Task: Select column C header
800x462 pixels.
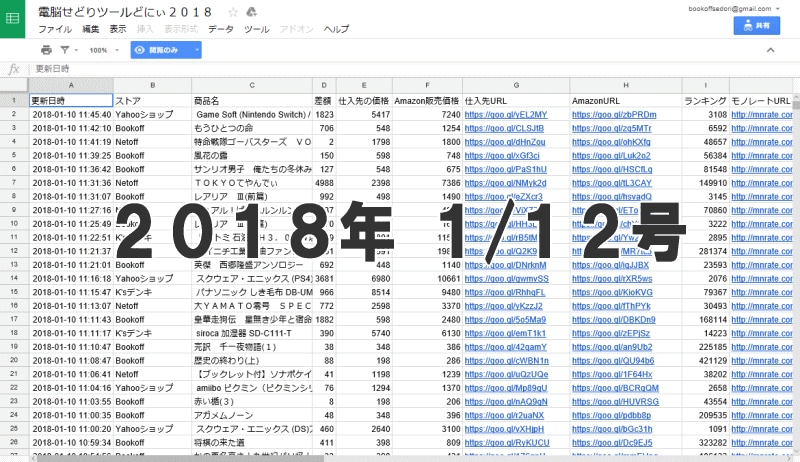Action: click(x=252, y=85)
